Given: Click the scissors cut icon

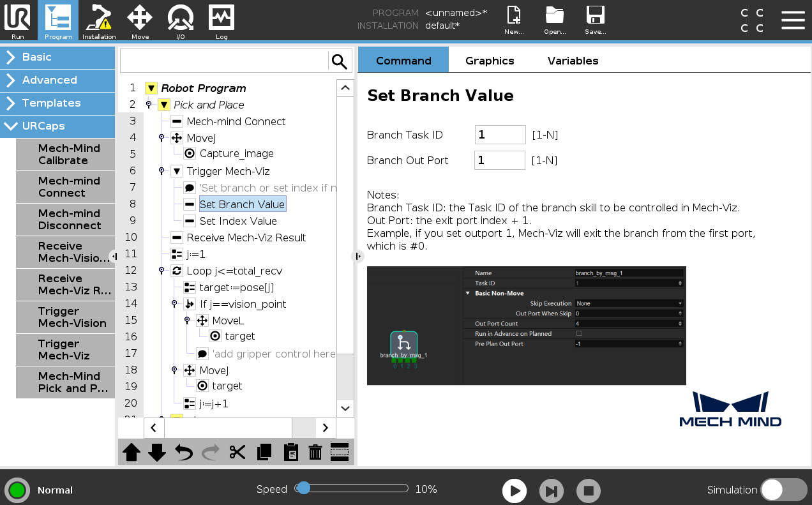Looking at the screenshot, I should tap(237, 452).
